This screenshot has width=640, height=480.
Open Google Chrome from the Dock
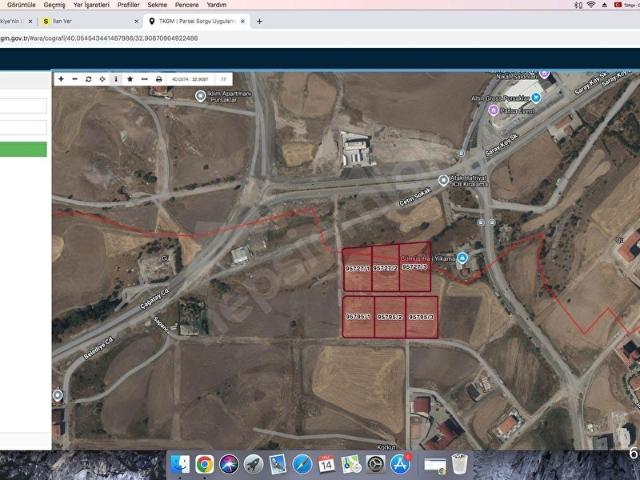(x=204, y=464)
